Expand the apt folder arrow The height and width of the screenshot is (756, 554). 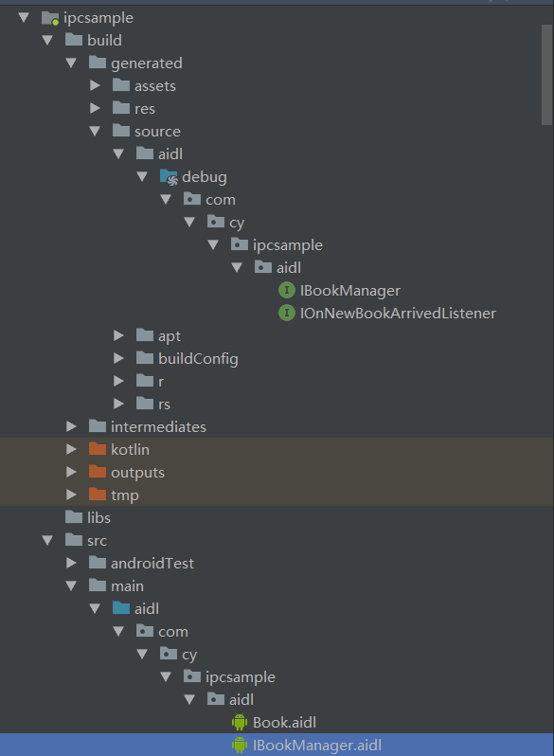[x=118, y=335]
